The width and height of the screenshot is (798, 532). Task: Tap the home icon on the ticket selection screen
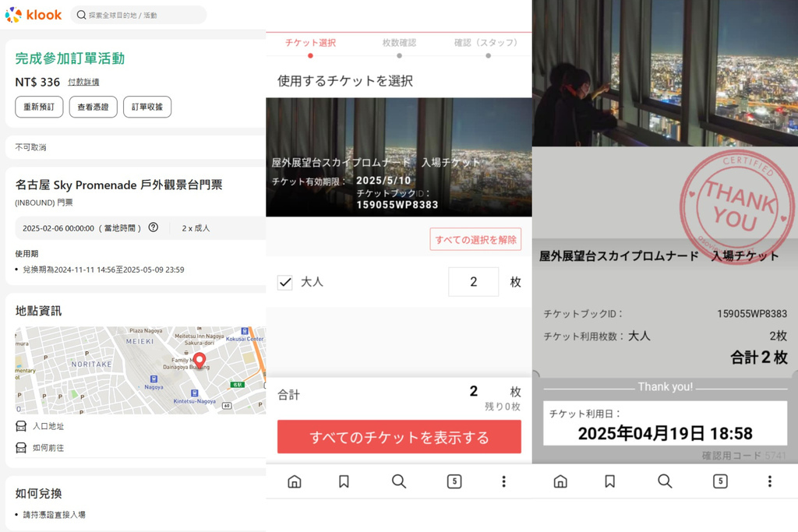point(295,481)
